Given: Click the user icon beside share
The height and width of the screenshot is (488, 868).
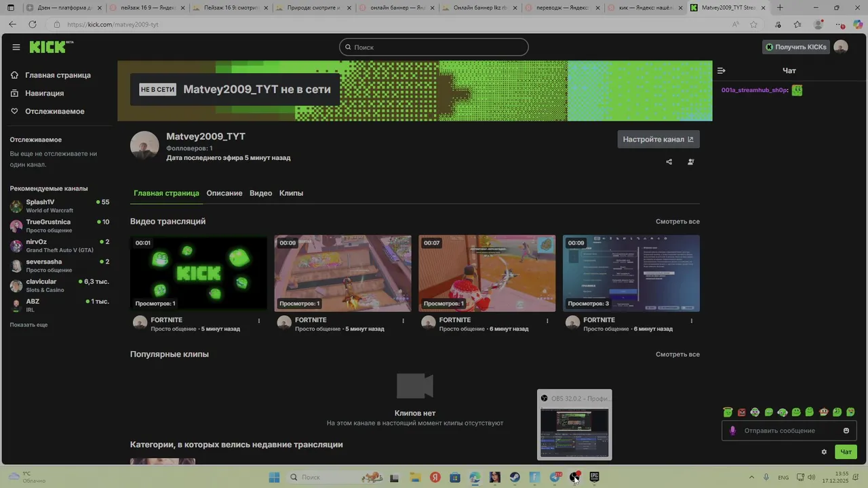Looking at the screenshot, I should pos(691,162).
